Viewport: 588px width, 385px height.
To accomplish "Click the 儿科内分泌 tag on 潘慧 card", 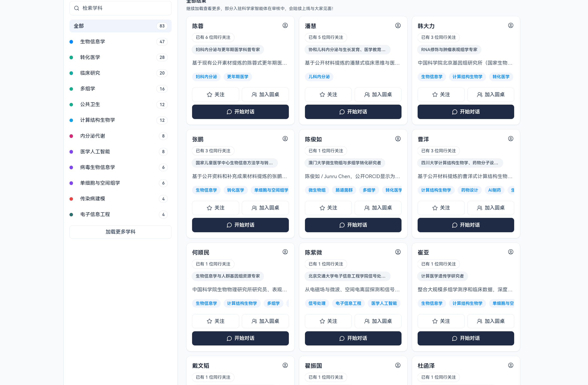I will point(319,77).
